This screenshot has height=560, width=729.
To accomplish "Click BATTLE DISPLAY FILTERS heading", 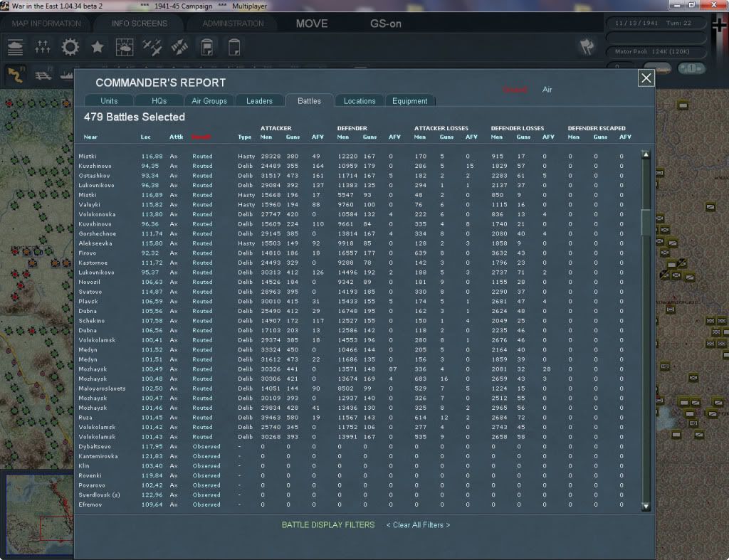I will (327, 525).
